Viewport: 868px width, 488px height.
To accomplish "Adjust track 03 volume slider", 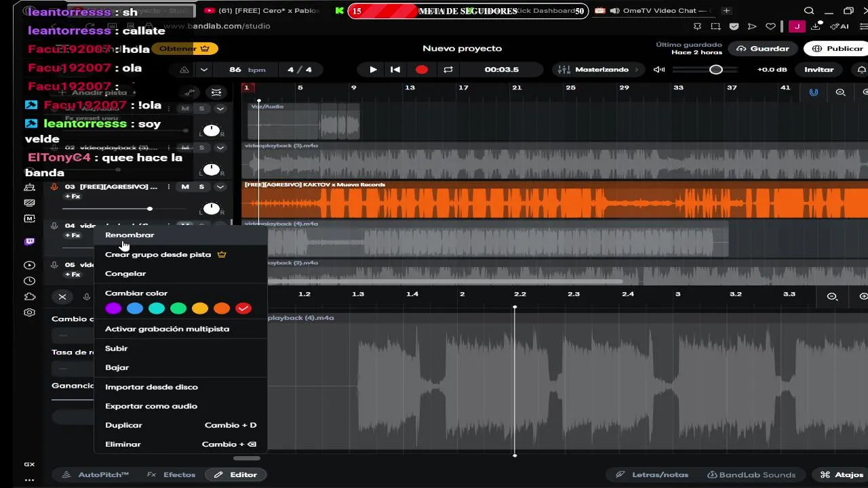I will tap(149, 209).
